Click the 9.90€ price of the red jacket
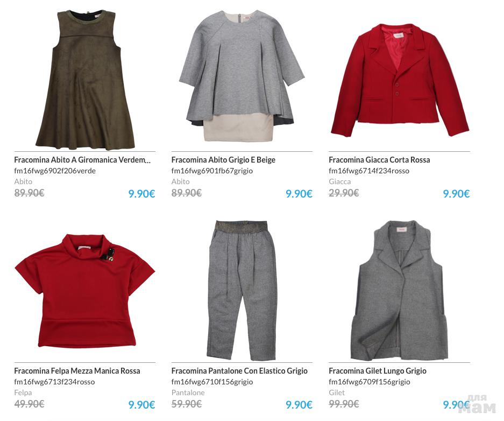Screen dimensions: 504x421 (457, 194)
